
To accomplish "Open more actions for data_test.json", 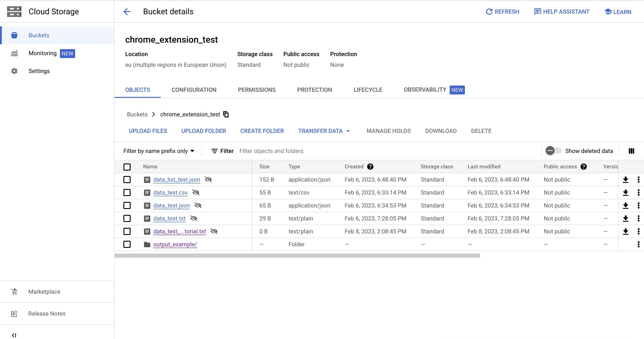I will [x=638, y=206].
